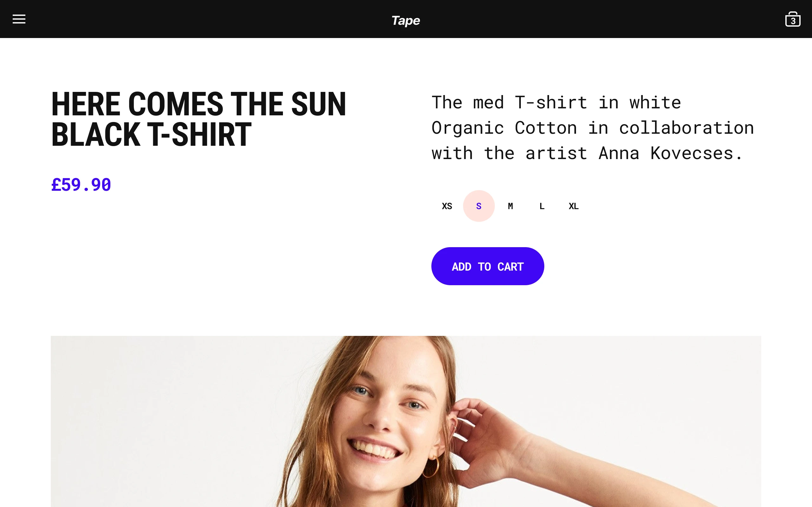This screenshot has width=812, height=507.
Task: Click "The med T-shirt in white" text
Action: click(x=556, y=103)
